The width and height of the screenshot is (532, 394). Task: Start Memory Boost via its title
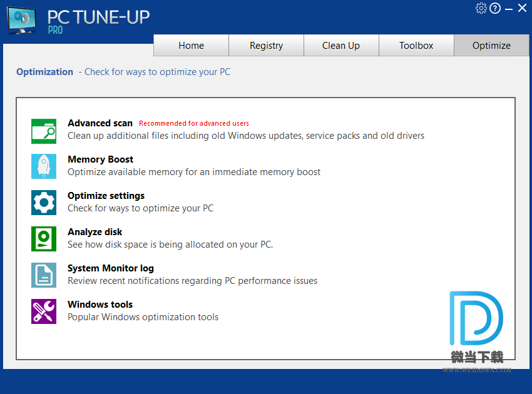click(100, 159)
